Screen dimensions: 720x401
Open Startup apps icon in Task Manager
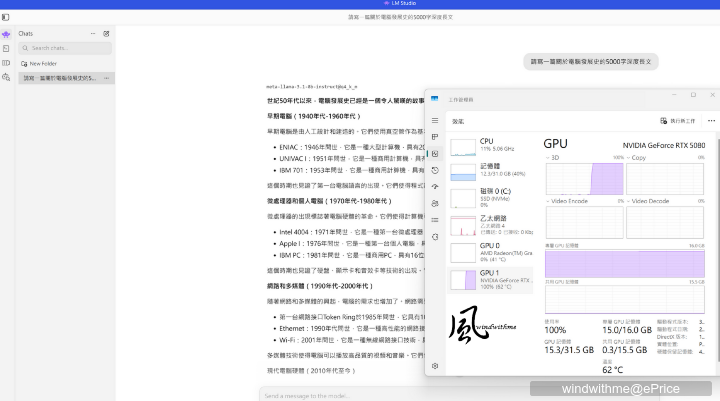click(435, 186)
